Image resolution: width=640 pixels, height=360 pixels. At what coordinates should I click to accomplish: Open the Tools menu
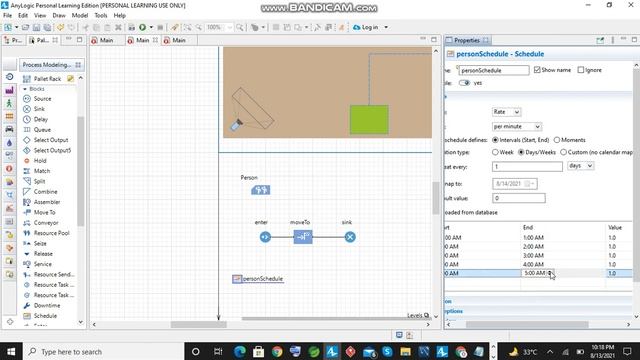(101, 16)
